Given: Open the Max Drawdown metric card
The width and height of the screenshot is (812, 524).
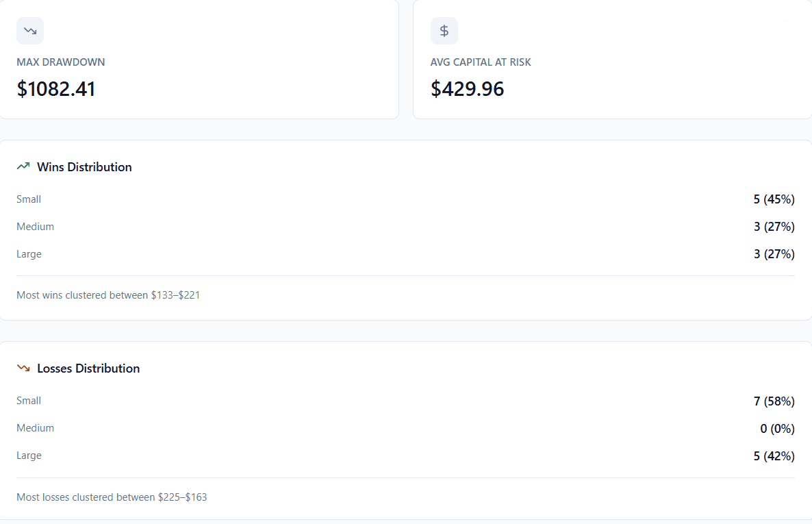Looking at the screenshot, I should tap(199, 59).
